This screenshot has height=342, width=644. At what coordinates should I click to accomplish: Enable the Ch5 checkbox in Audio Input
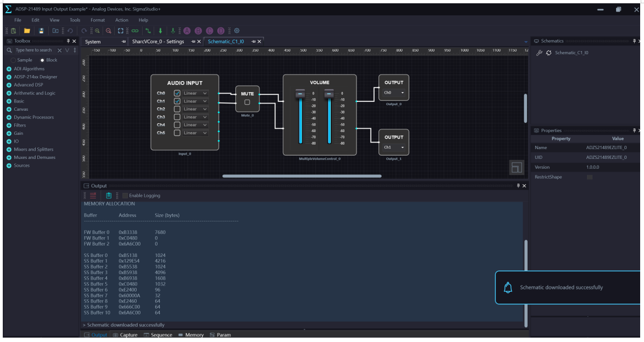(x=177, y=133)
